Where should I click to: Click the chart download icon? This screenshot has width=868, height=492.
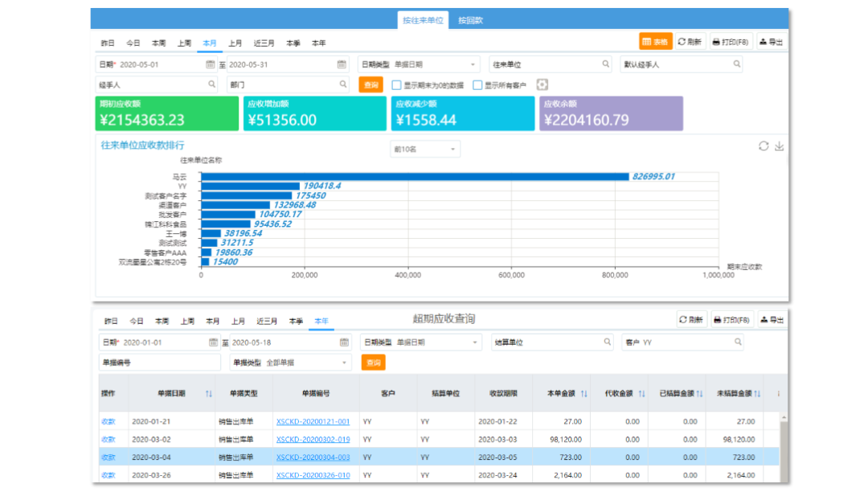click(x=779, y=146)
